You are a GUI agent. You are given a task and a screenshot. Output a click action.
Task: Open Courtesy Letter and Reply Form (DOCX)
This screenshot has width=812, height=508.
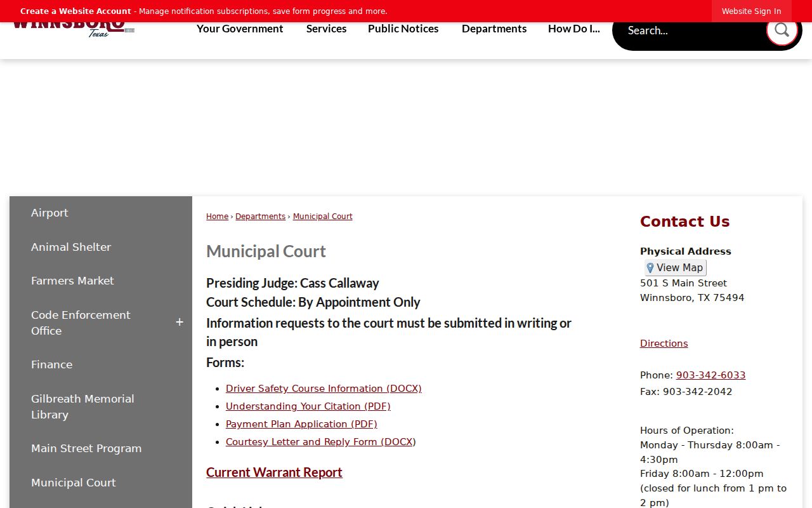pos(321,442)
